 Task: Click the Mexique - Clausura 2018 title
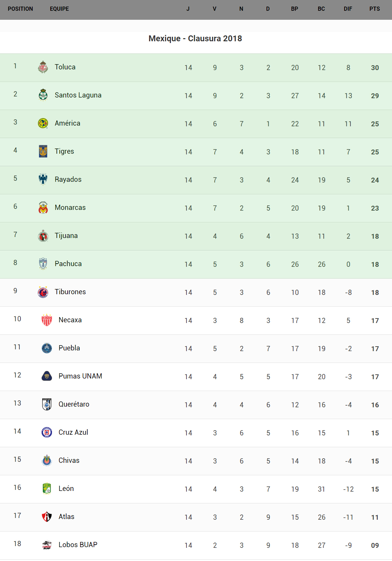[195, 39]
